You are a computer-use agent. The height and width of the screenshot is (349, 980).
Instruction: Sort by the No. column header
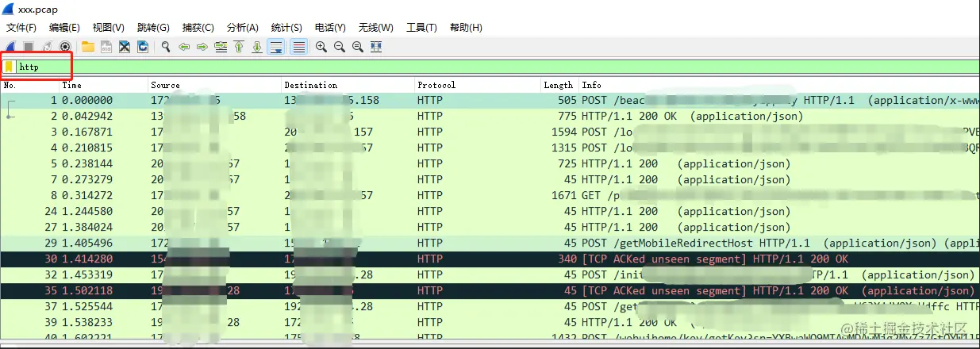pyautogui.click(x=30, y=85)
